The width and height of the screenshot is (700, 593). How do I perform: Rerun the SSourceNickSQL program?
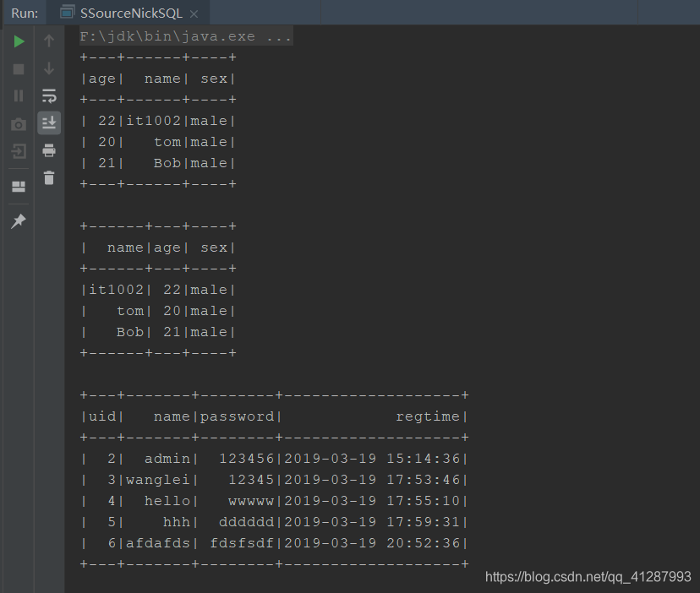click(19, 41)
